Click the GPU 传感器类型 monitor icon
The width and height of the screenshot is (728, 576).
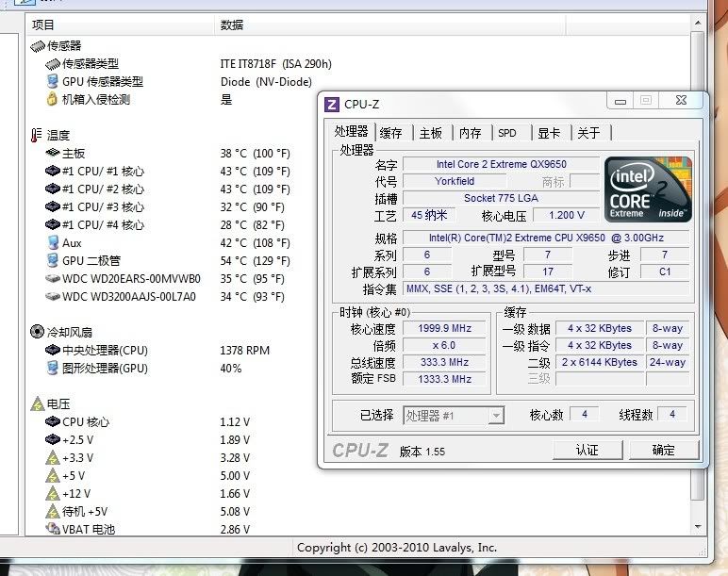(53, 81)
